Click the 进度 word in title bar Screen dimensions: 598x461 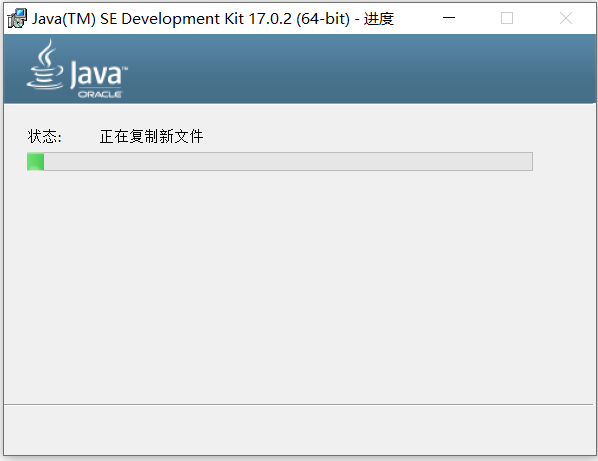pyautogui.click(x=379, y=19)
